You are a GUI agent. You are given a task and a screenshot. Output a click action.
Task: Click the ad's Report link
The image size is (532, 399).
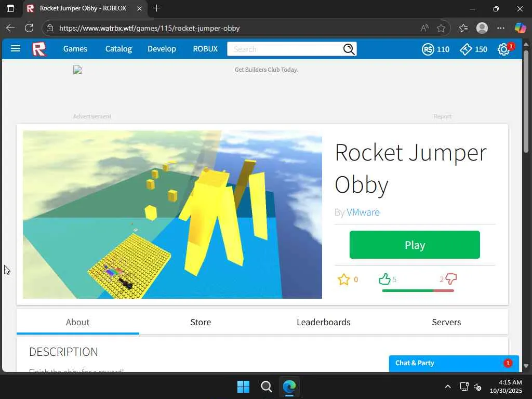pyautogui.click(x=442, y=117)
